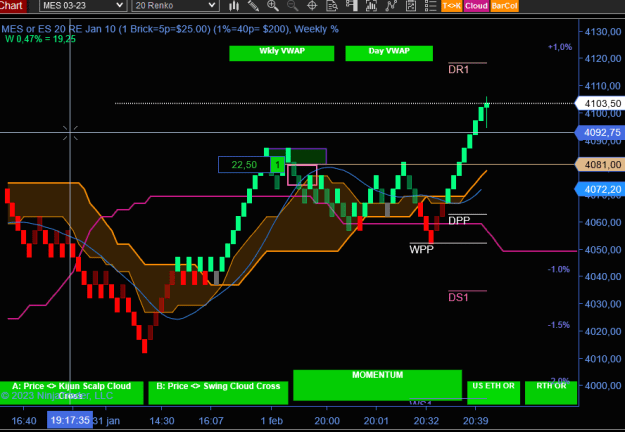Open the 20 Renko interval dropdown
The height and width of the screenshot is (432, 625).
(x=175, y=6)
